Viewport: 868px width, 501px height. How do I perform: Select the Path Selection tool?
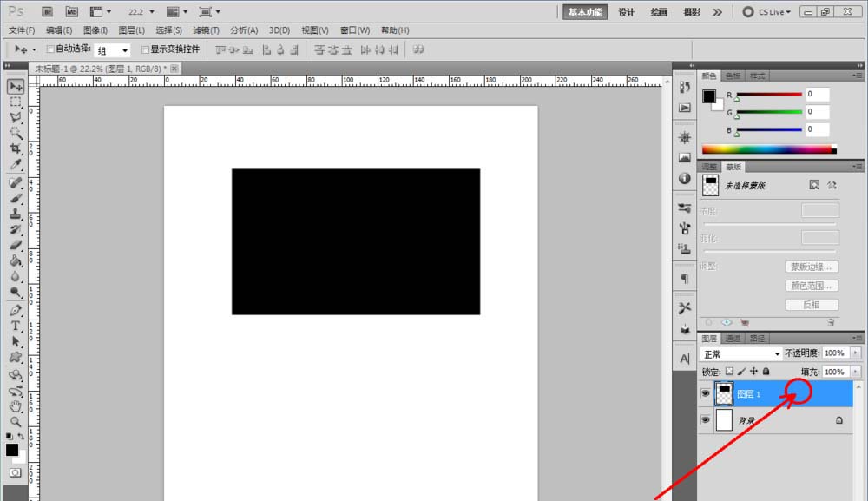[16, 341]
